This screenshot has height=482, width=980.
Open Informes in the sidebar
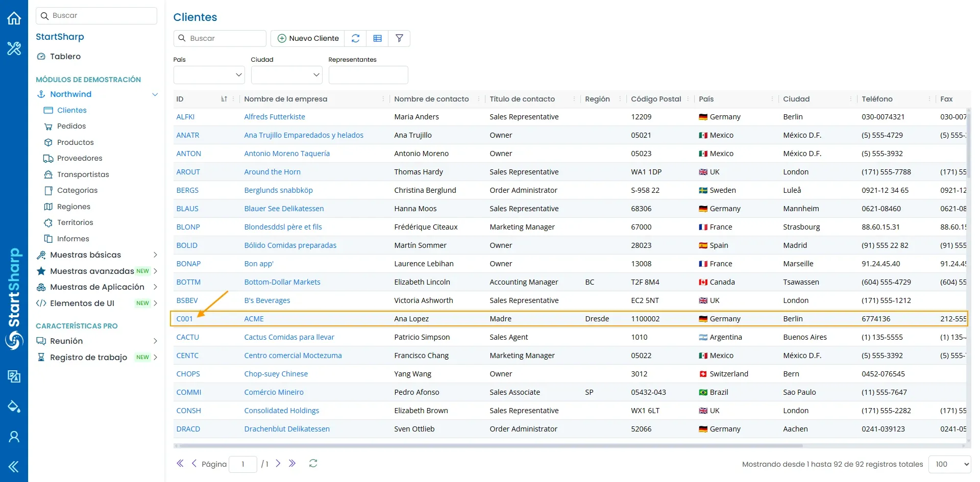coord(73,239)
